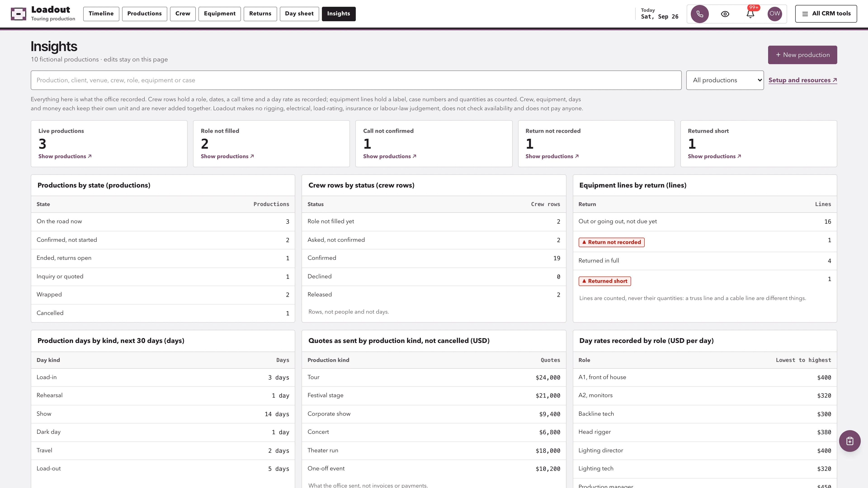
Task: Select the Load-in day kind row
Action: point(163,377)
